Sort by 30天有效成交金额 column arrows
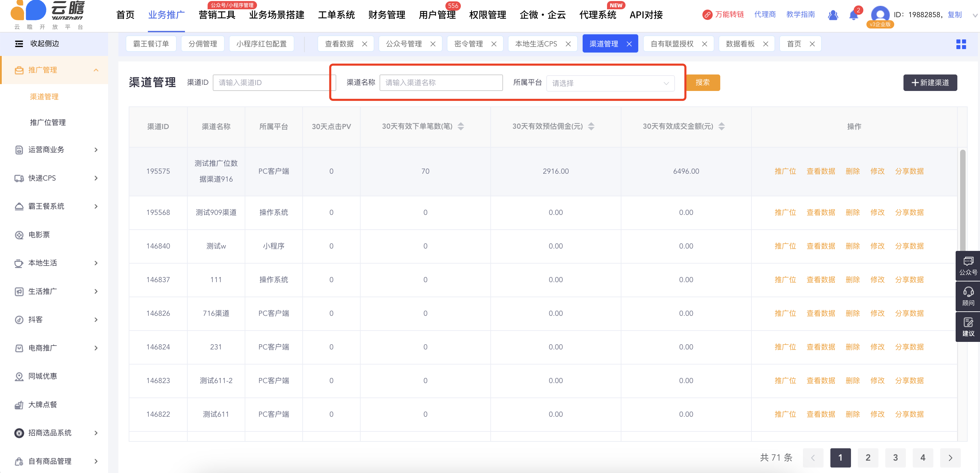 coord(721,126)
